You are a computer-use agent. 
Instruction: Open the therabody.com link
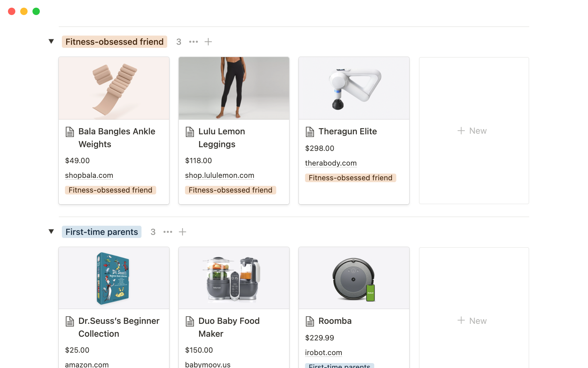(x=331, y=163)
